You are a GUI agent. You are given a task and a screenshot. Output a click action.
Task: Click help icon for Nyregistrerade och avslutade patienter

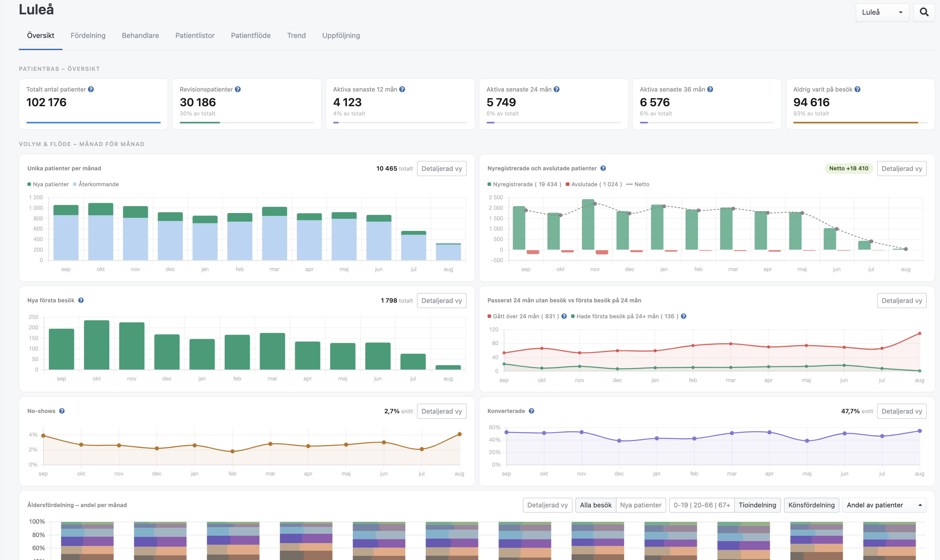(603, 168)
